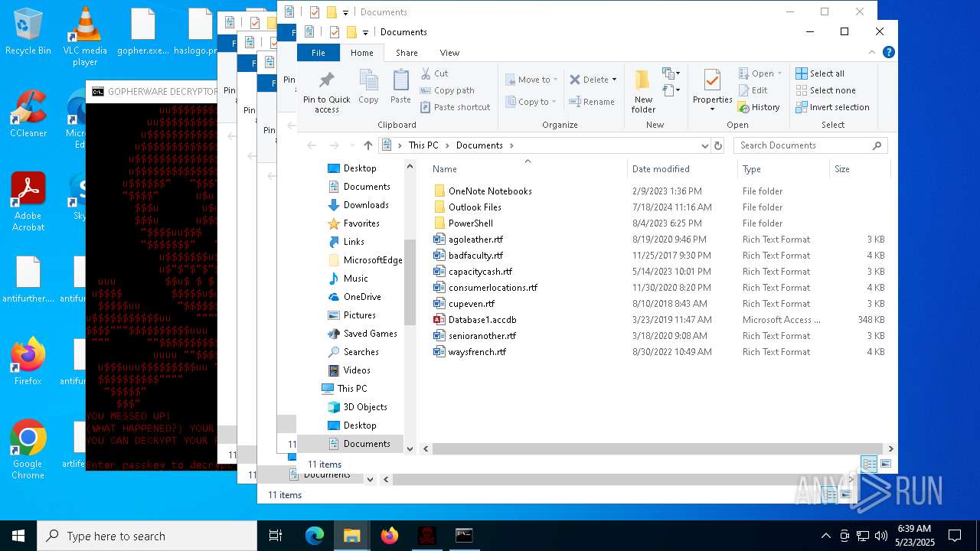Viewport: 980px width, 551px height.
Task: Open Recycle Bin desktop icon
Action: (28, 31)
